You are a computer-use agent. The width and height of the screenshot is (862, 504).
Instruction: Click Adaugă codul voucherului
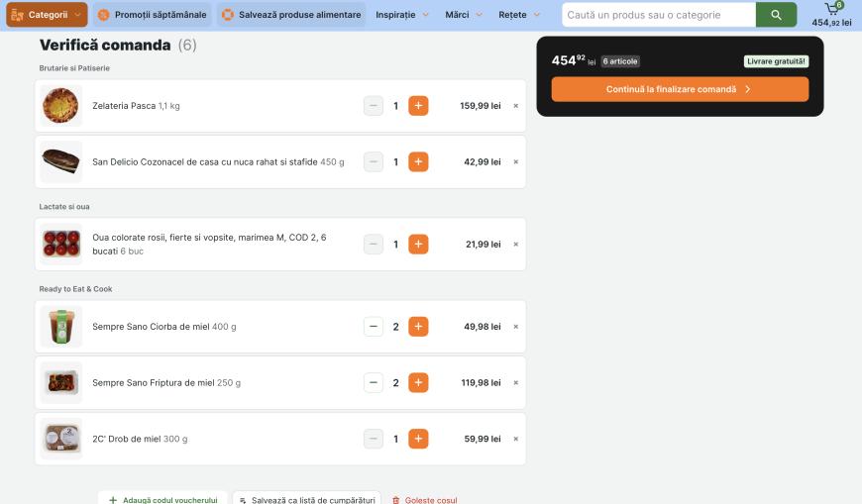[162, 500]
